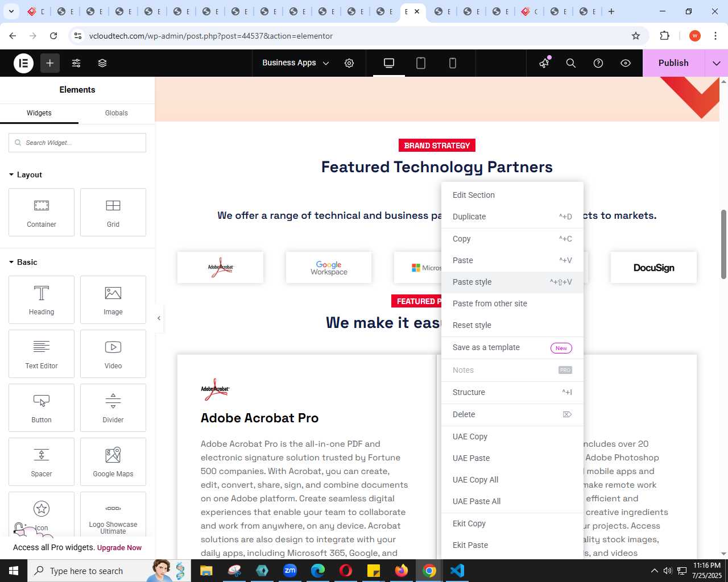
Task: Select the Video widget
Action: [x=113, y=354]
